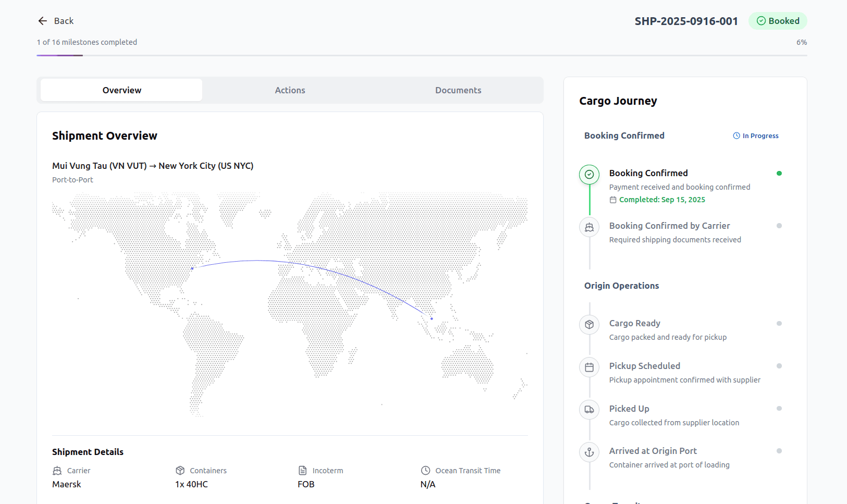This screenshot has height=504, width=847.
Task: Click the Booking Confirmed checkmark icon
Action: click(x=589, y=175)
